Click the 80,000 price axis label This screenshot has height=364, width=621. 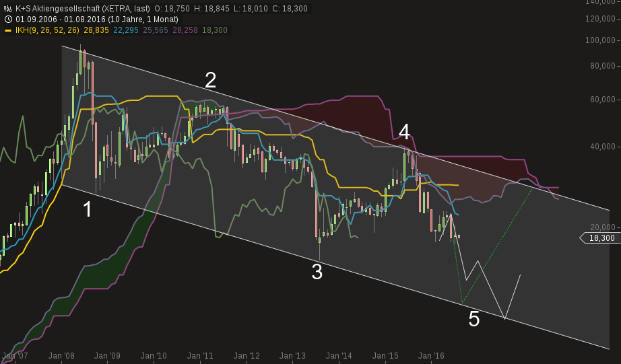(603, 66)
